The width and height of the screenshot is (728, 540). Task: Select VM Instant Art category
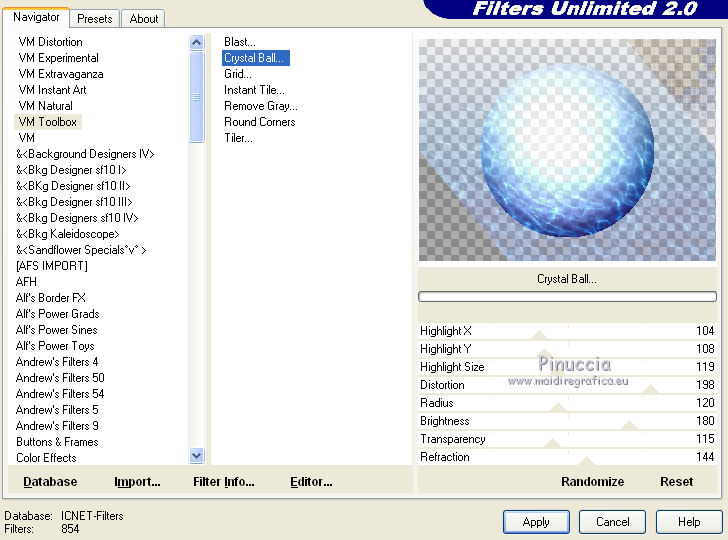point(52,90)
